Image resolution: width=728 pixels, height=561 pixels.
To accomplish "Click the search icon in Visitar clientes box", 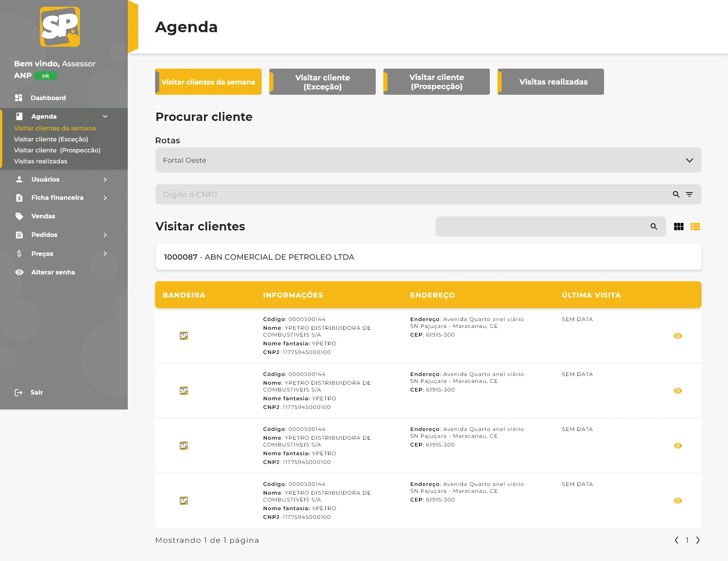I will pyautogui.click(x=654, y=227).
